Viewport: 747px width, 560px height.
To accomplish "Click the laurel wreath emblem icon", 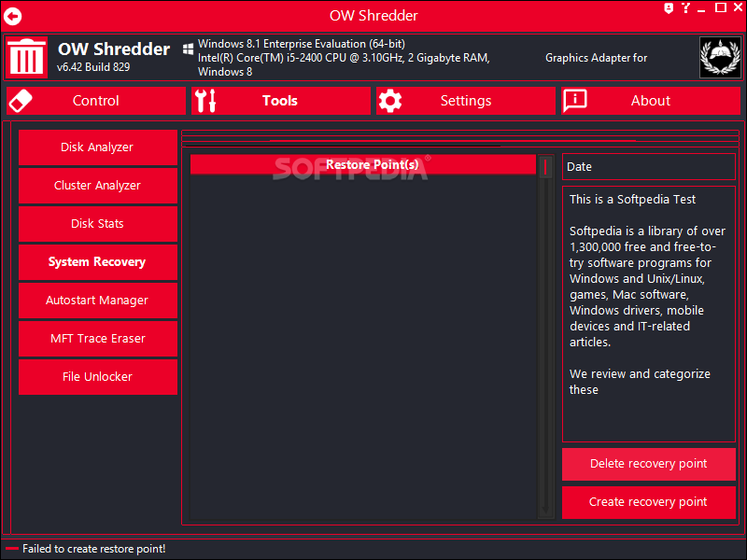I will pyautogui.click(x=720, y=57).
